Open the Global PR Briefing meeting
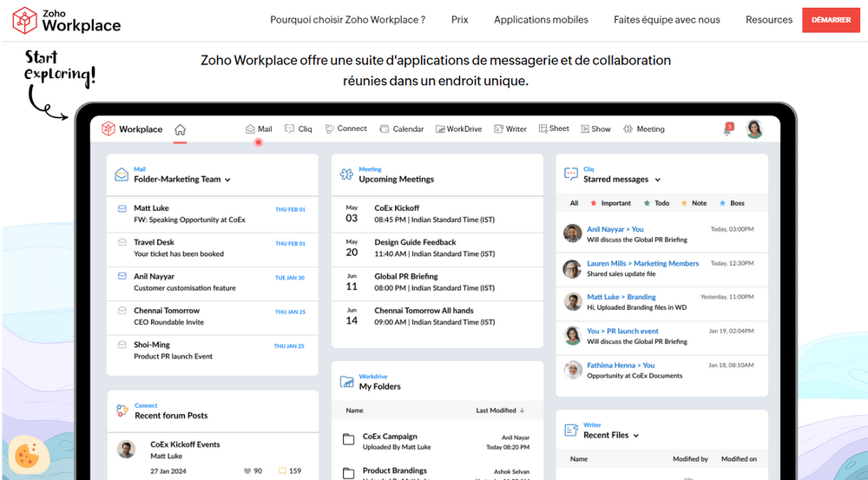The height and width of the screenshot is (480, 868). 437,282
